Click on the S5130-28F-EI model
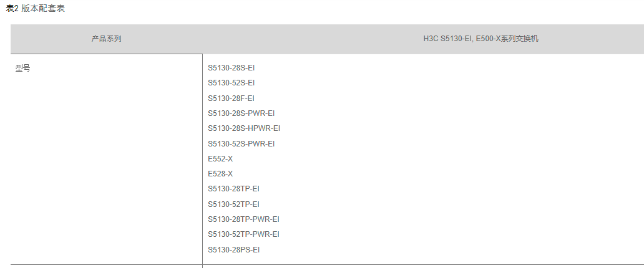 (232, 98)
